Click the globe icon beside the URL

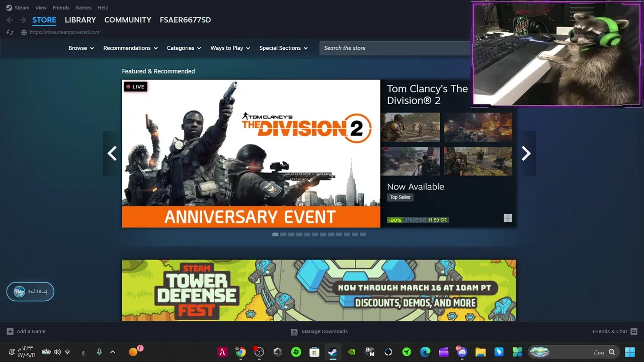click(24, 32)
